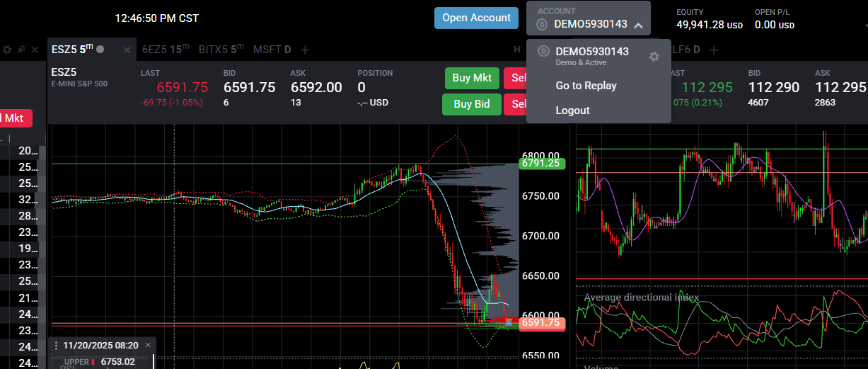Click the pop-out arrow icon in left panel header
This screenshot has width=868, height=369.
point(21,50)
